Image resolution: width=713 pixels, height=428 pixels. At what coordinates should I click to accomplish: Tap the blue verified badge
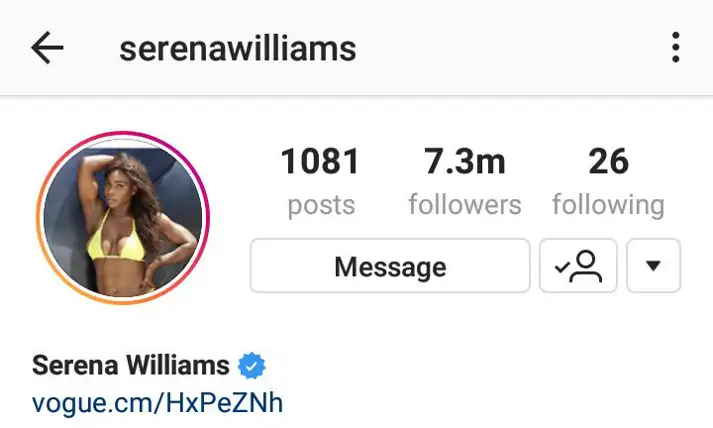click(x=251, y=366)
